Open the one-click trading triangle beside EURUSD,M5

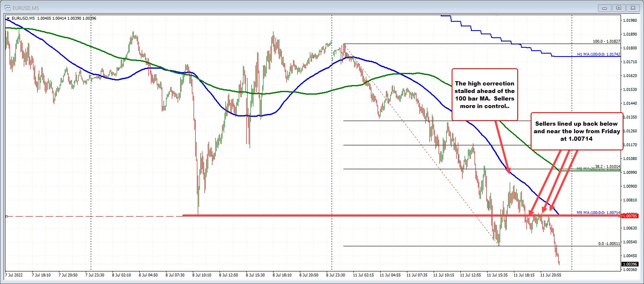click(x=8, y=18)
